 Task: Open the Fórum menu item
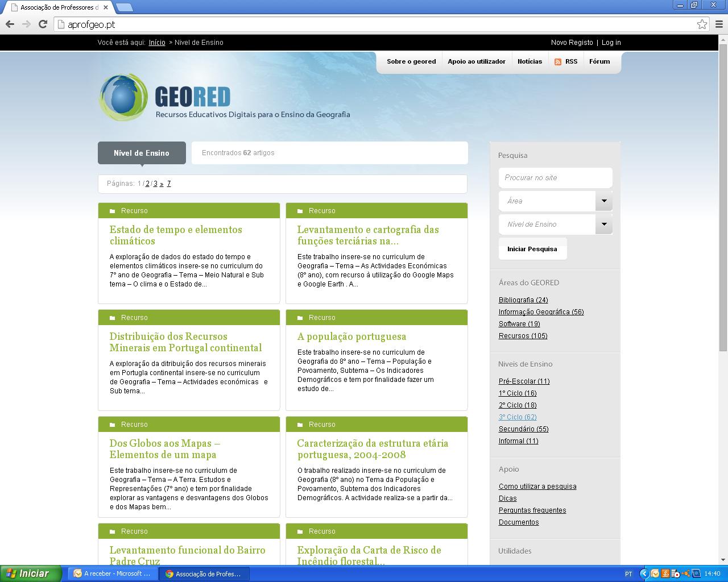click(x=599, y=61)
